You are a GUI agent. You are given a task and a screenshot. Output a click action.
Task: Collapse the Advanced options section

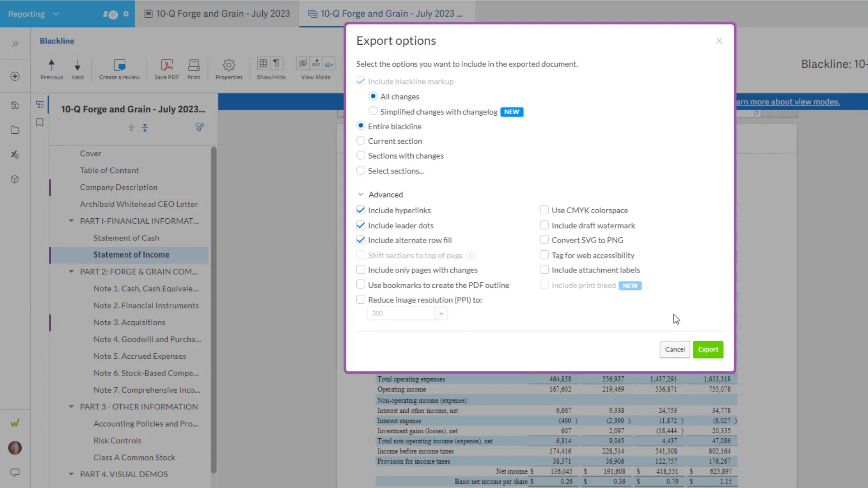click(x=361, y=194)
